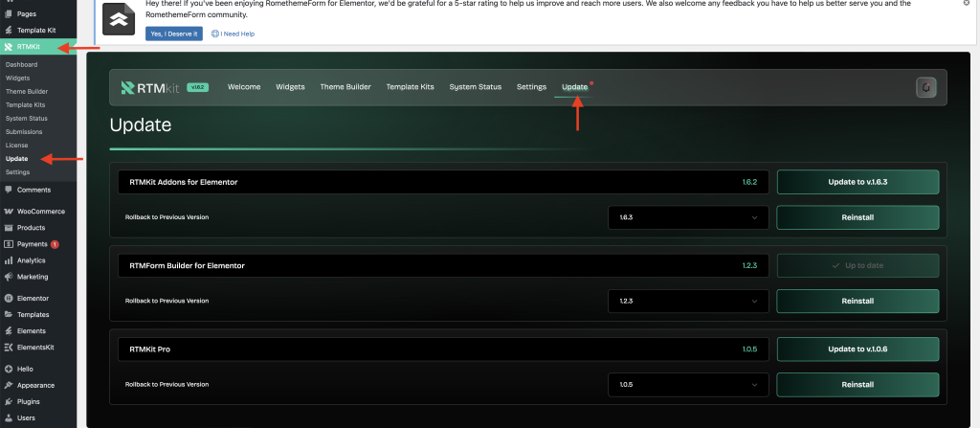Switch to the Template Kits tab
The image size is (980, 428).
[410, 87]
